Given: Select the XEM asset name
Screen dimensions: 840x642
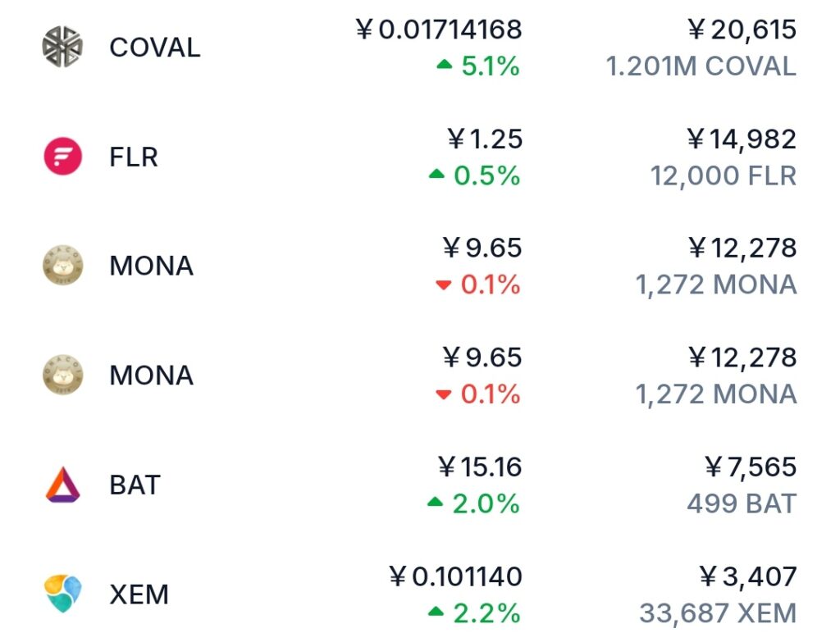Looking at the screenshot, I should tap(139, 594).
